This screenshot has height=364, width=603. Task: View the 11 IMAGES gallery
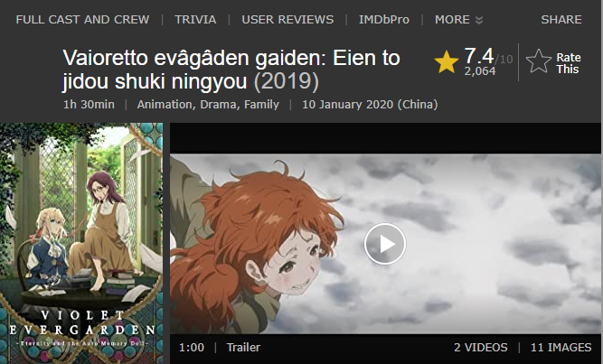click(561, 348)
